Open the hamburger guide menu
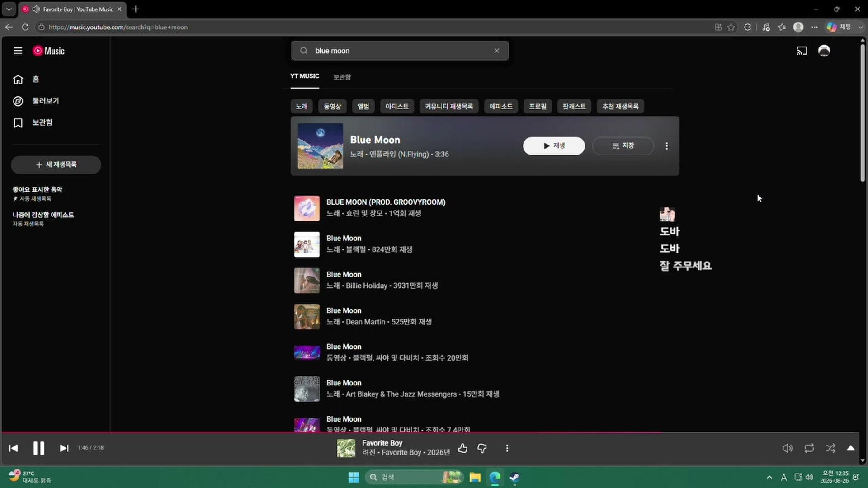Image resolution: width=868 pixels, height=488 pixels. pyautogui.click(x=18, y=51)
